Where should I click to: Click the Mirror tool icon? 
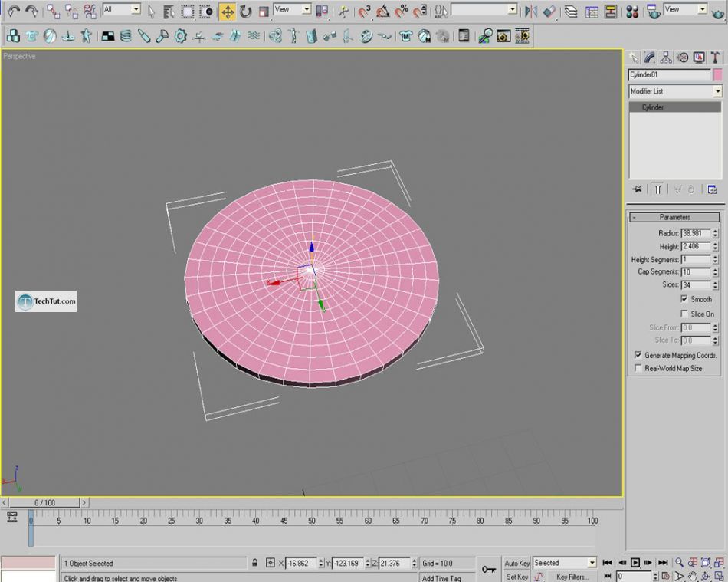(x=531, y=12)
